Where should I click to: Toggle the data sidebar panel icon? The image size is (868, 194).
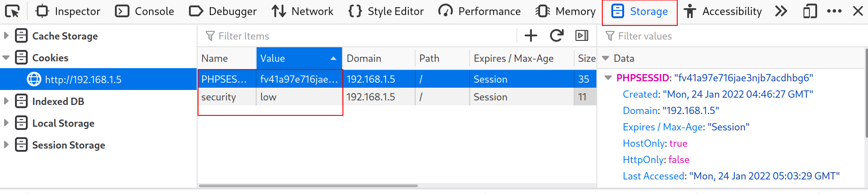pyautogui.click(x=582, y=35)
